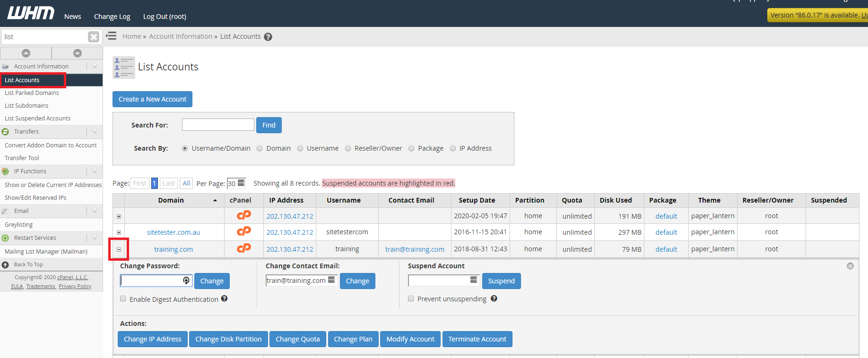Toggle the sidebar hamburger menu icon
The image size is (868, 358).
coord(111,36)
